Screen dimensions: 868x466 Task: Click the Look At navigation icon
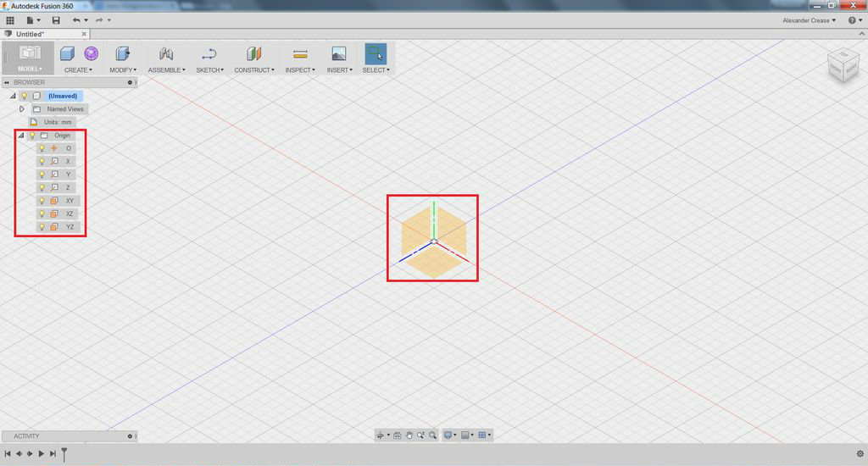pos(397,435)
